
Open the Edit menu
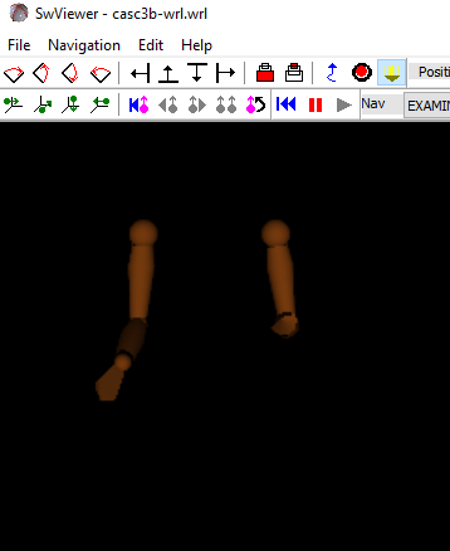tap(151, 45)
